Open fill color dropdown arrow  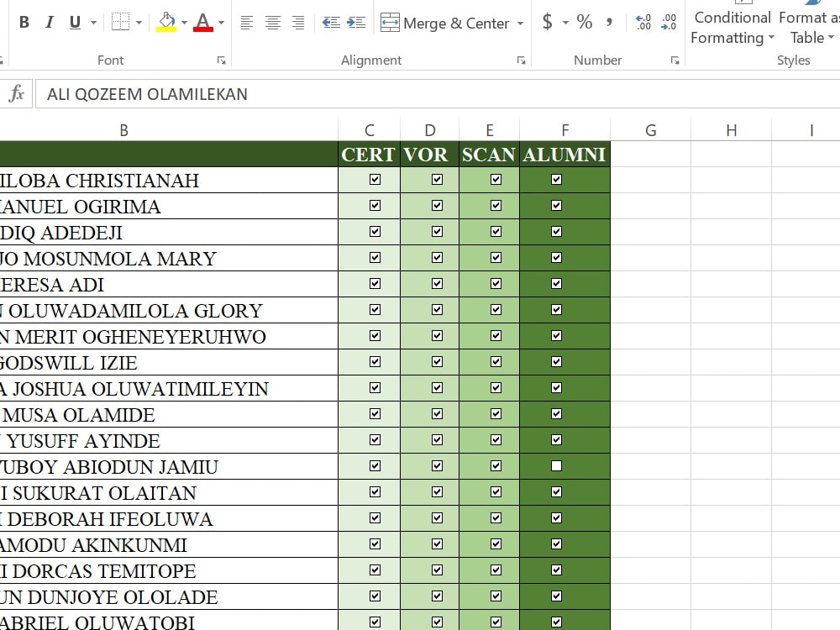[184, 23]
